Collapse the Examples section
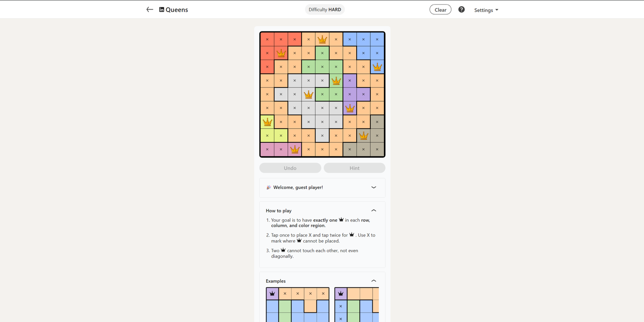This screenshot has width=644, height=322. (x=374, y=281)
